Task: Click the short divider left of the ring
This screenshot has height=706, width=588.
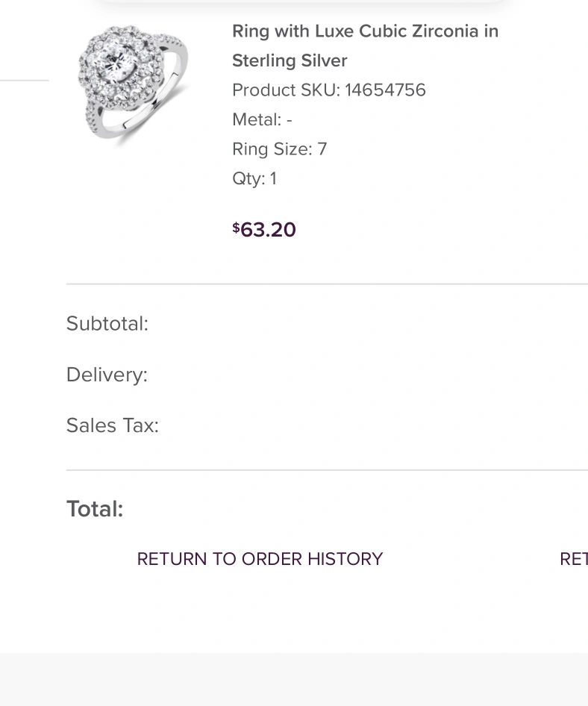Action: 24,80
